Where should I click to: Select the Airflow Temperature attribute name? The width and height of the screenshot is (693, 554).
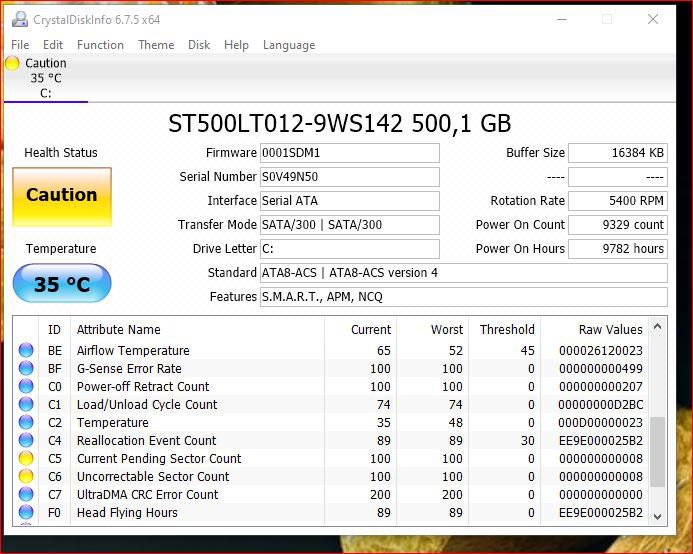point(133,351)
